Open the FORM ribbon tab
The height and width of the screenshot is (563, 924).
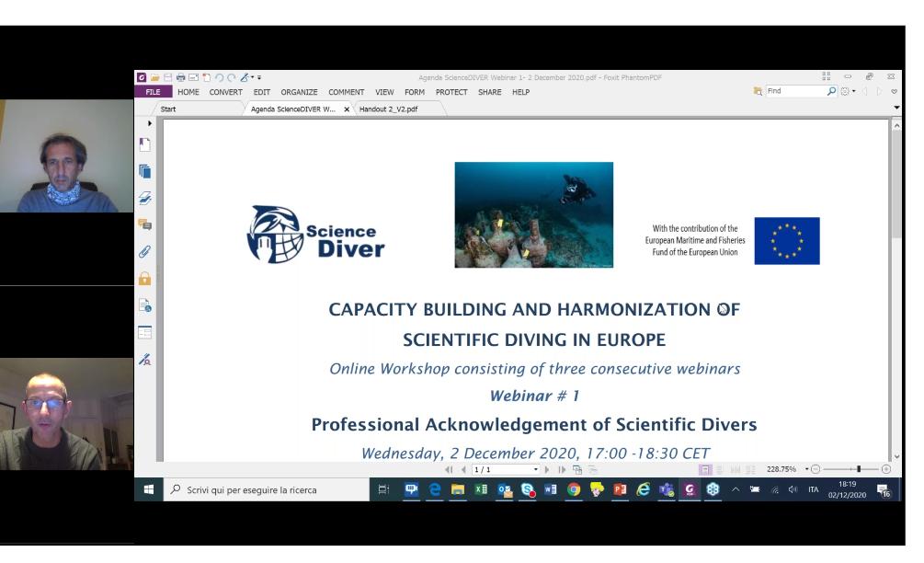pos(415,92)
